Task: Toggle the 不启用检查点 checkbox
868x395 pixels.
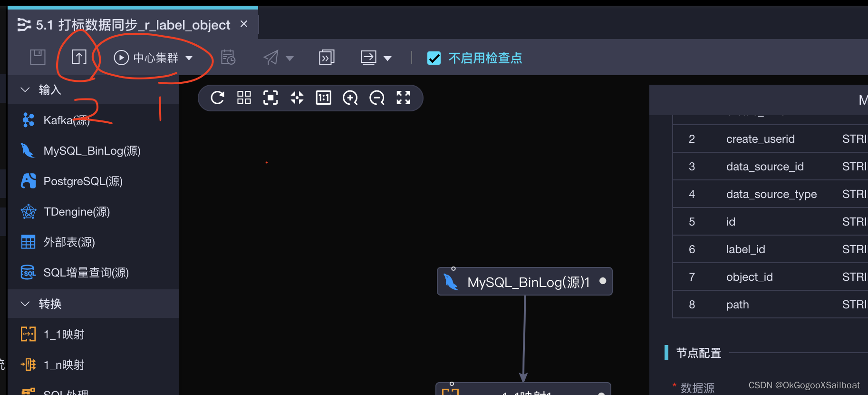Action: tap(434, 58)
